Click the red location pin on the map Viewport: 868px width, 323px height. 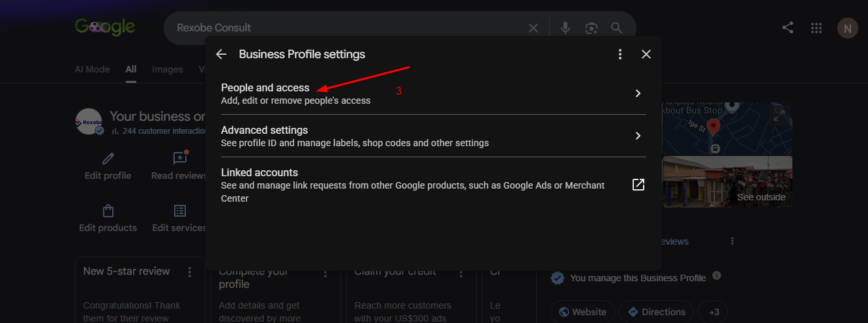click(x=713, y=127)
